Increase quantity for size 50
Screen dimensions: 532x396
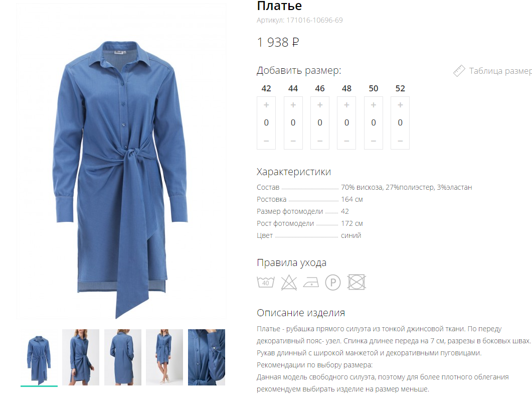point(374,105)
